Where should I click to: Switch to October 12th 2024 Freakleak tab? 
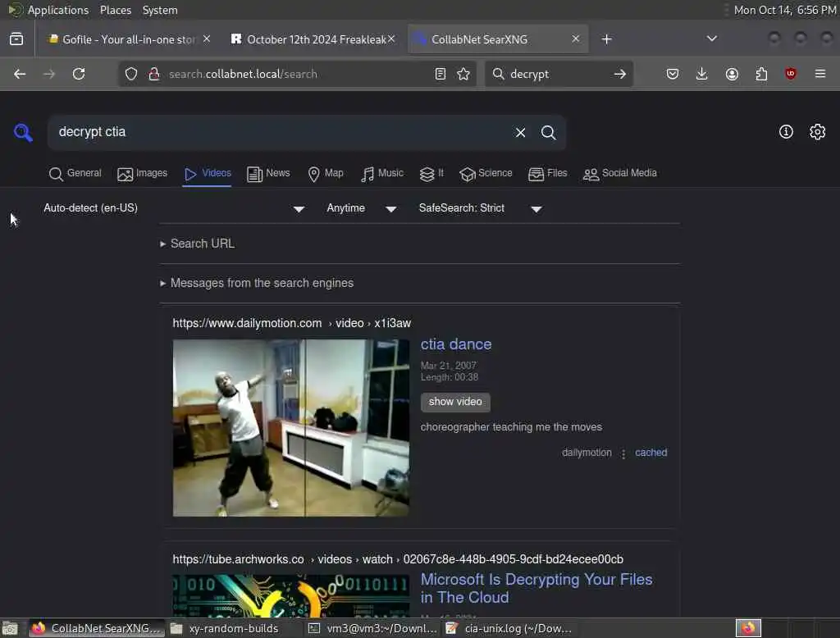(x=309, y=39)
